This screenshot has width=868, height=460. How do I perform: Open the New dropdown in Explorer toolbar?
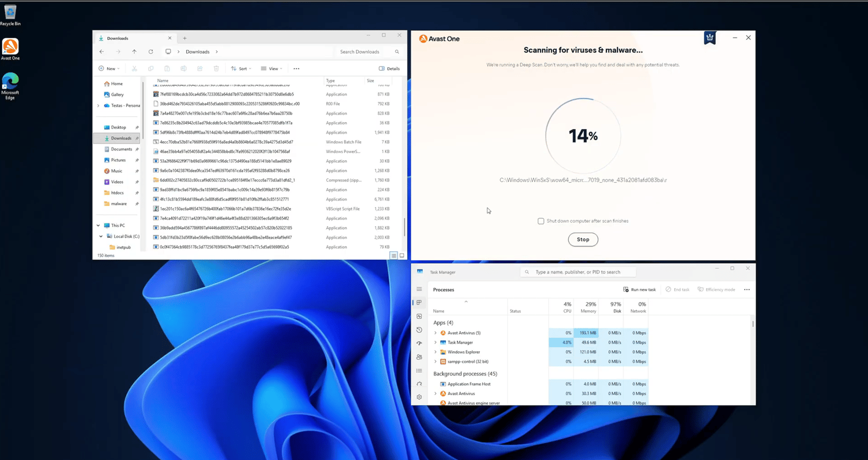(x=109, y=68)
